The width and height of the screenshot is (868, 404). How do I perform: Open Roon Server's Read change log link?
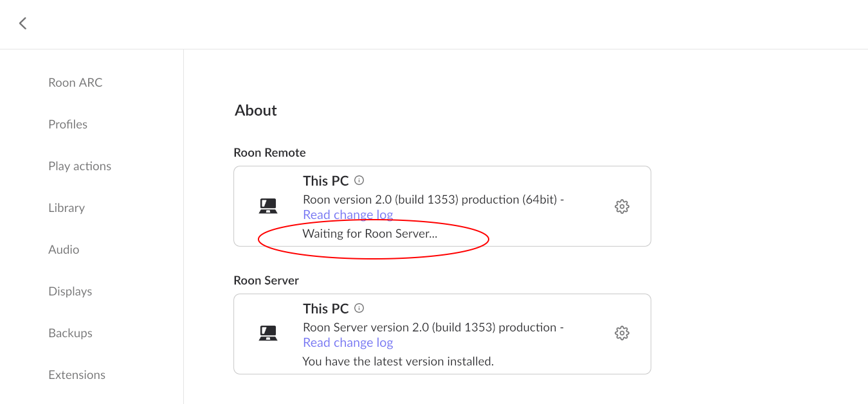[x=348, y=343]
